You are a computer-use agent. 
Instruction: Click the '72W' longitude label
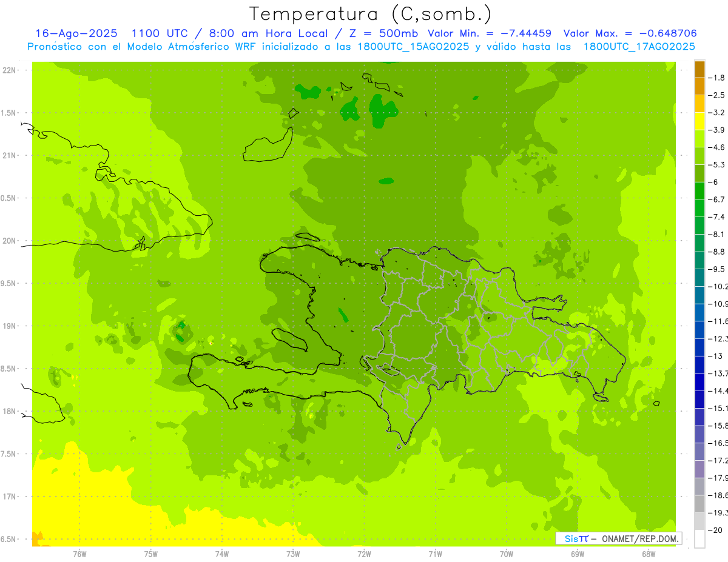365,554
